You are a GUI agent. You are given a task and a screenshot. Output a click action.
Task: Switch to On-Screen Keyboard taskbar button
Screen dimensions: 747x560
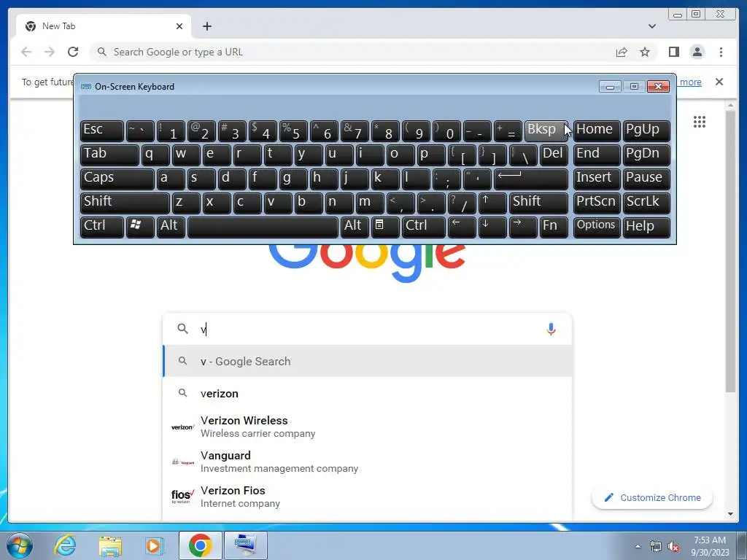tap(245, 545)
